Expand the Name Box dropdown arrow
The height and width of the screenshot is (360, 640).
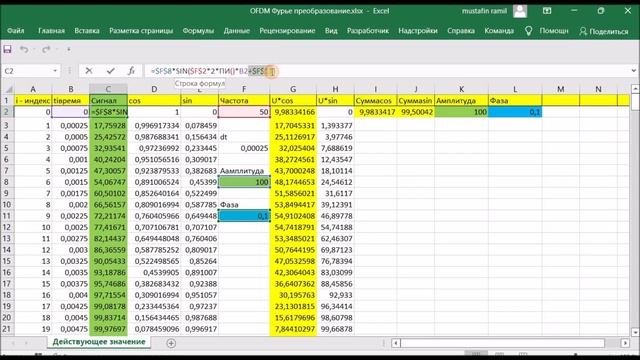[x=55, y=71]
